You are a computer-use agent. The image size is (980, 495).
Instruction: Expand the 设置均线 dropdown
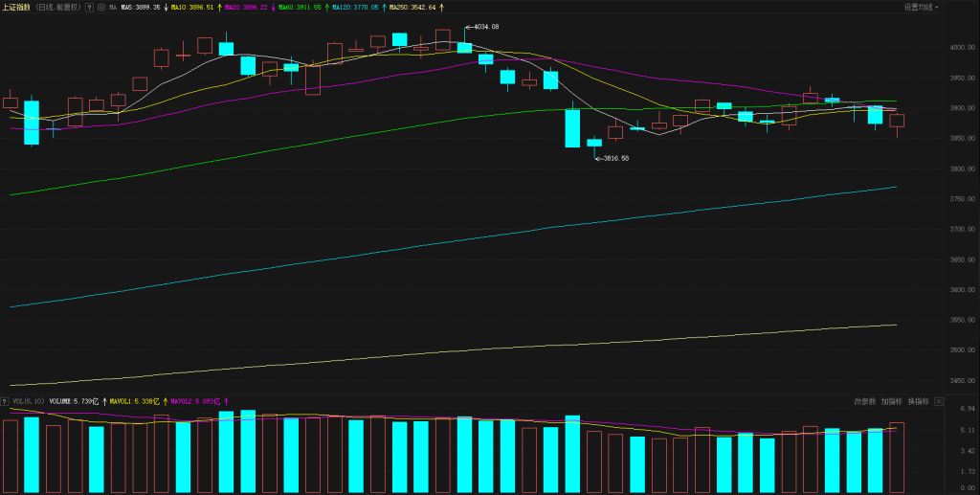point(922,7)
